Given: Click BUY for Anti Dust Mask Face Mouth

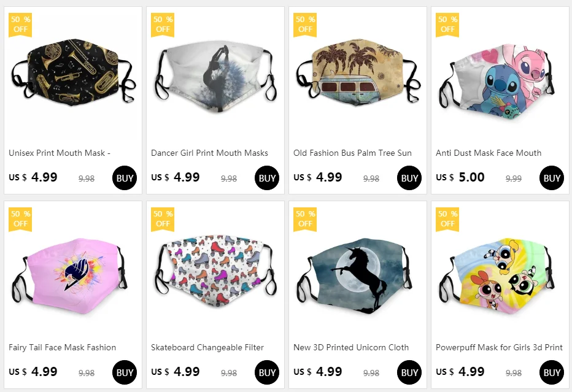Looking at the screenshot, I should (551, 178).
